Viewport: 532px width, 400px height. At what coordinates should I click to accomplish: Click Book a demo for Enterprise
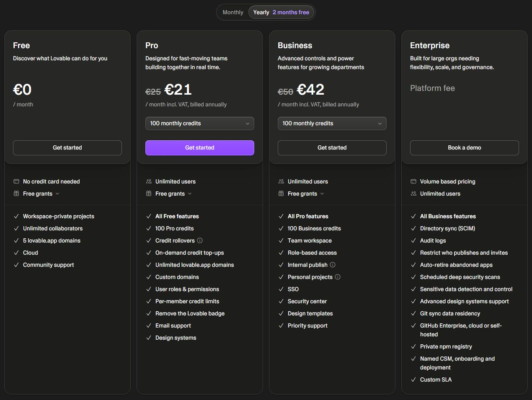click(x=465, y=148)
